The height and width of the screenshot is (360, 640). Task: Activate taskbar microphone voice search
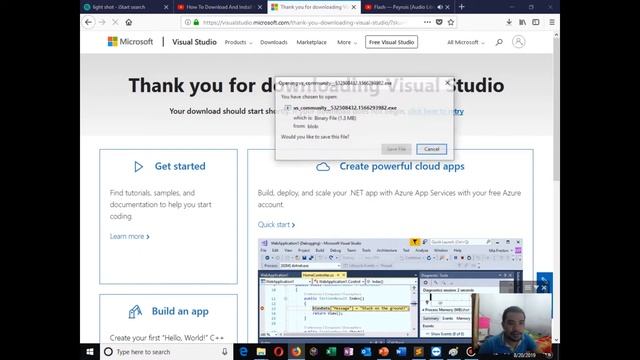[224, 351]
